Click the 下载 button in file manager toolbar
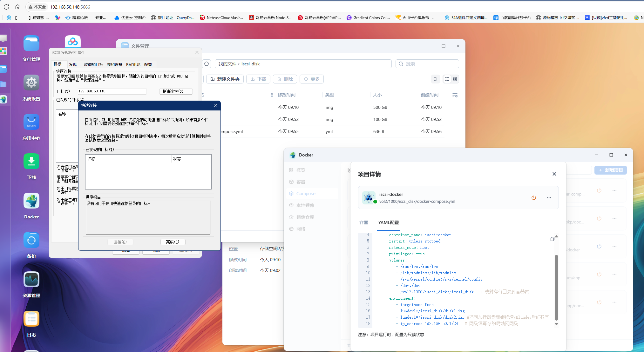 (258, 79)
